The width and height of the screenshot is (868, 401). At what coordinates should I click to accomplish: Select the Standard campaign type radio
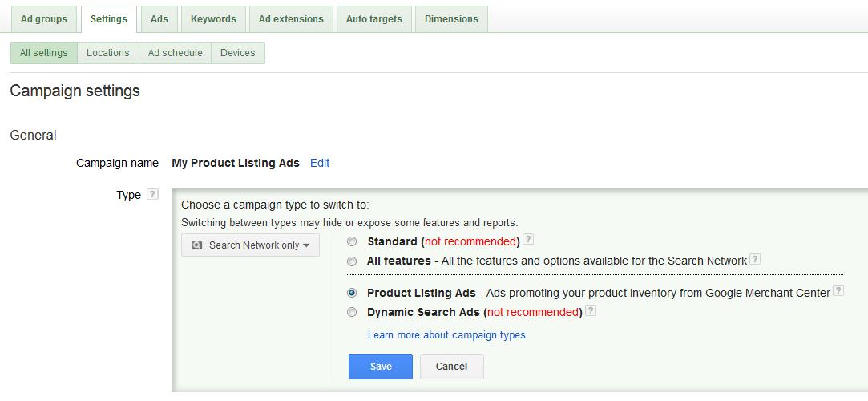352,242
